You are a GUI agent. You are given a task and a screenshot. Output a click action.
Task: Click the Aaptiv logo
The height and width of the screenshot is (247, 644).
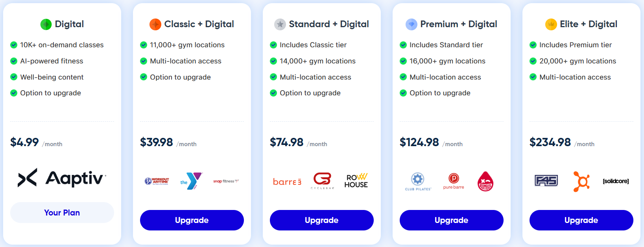62,178
